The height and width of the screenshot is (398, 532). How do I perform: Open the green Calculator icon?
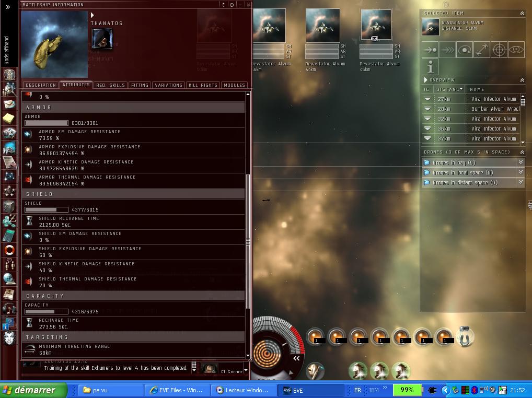pos(9,235)
